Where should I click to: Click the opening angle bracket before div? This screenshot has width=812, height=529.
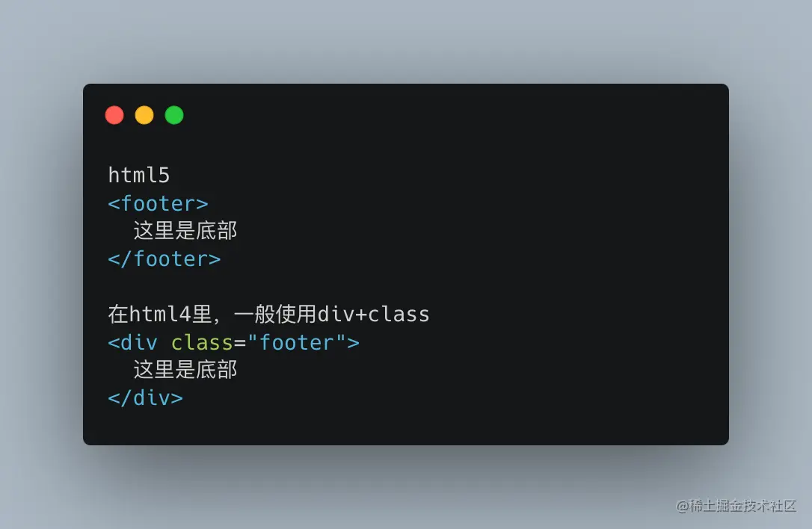coord(114,343)
